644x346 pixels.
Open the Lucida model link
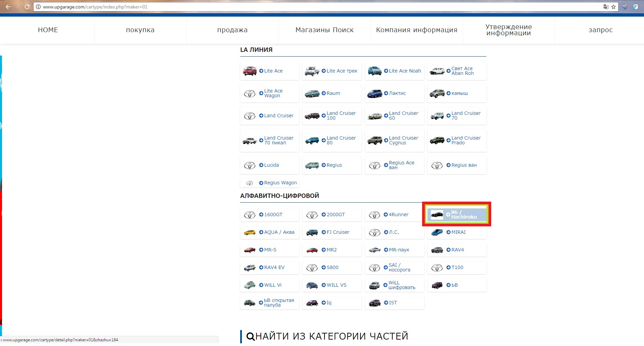[271, 165]
